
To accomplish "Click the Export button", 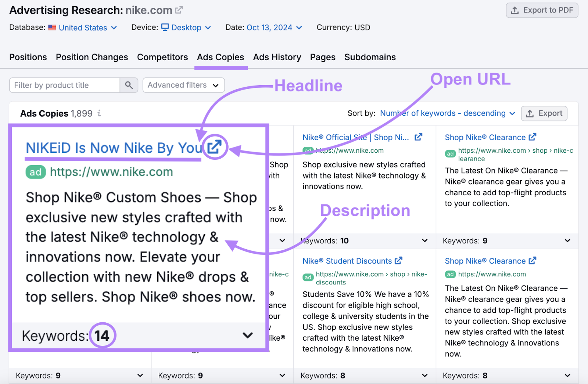I will (544, 113).
